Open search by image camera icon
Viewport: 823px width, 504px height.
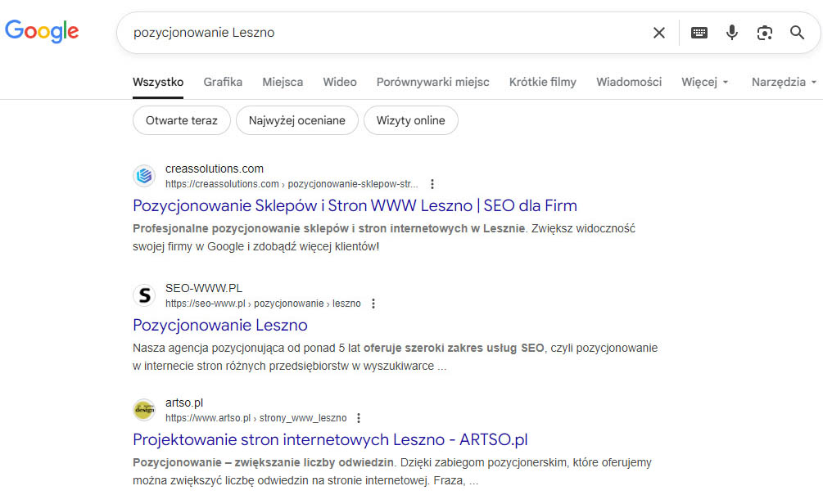[x=765, y=33]
